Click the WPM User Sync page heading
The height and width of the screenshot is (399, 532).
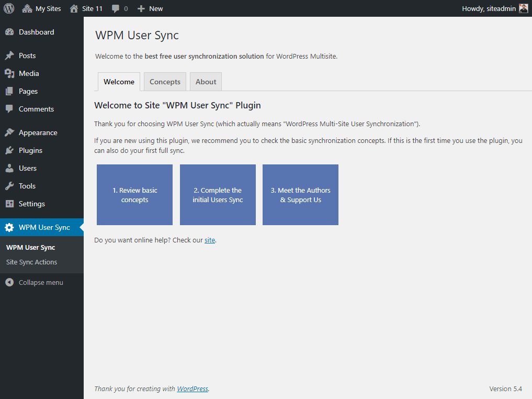pos(137,35)
